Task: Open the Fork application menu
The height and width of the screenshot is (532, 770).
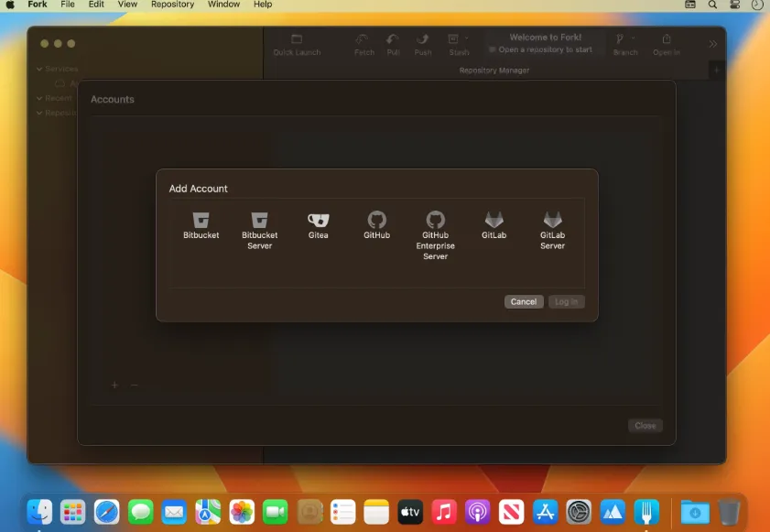Action: pyautogui.click(x=38, y=5)
